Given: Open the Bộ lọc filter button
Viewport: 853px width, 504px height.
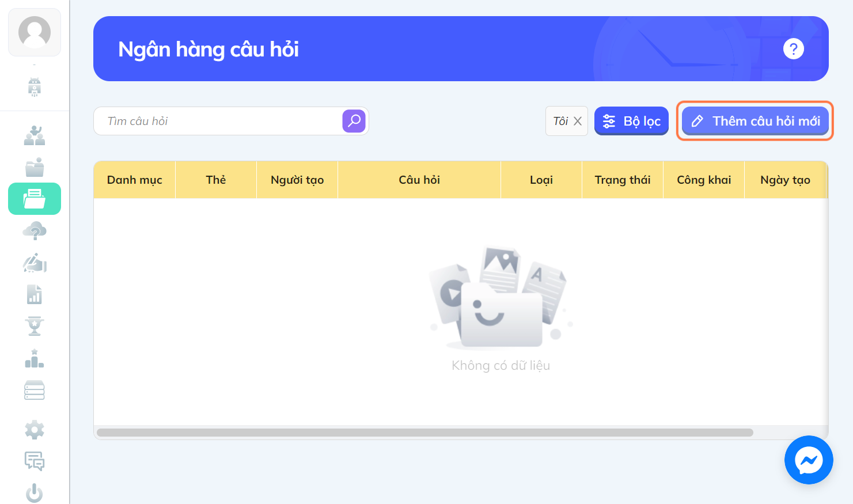Looking at the screenshot, I should (631, 121).
